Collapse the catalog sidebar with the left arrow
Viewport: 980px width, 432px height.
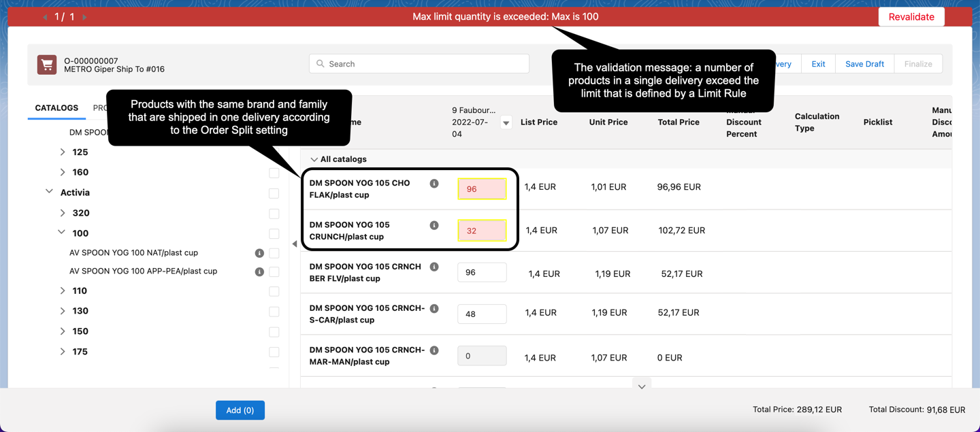(294, 242)
